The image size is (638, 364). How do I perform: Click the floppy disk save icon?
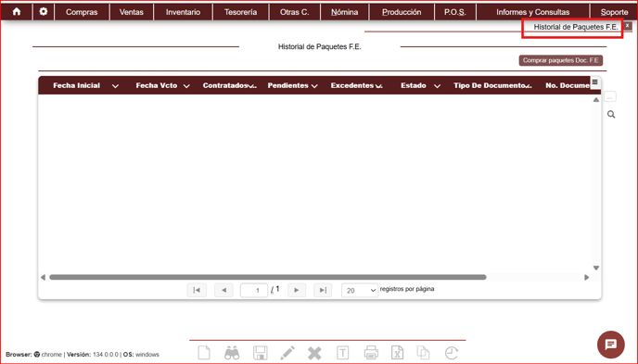click(x=260, y=353)
